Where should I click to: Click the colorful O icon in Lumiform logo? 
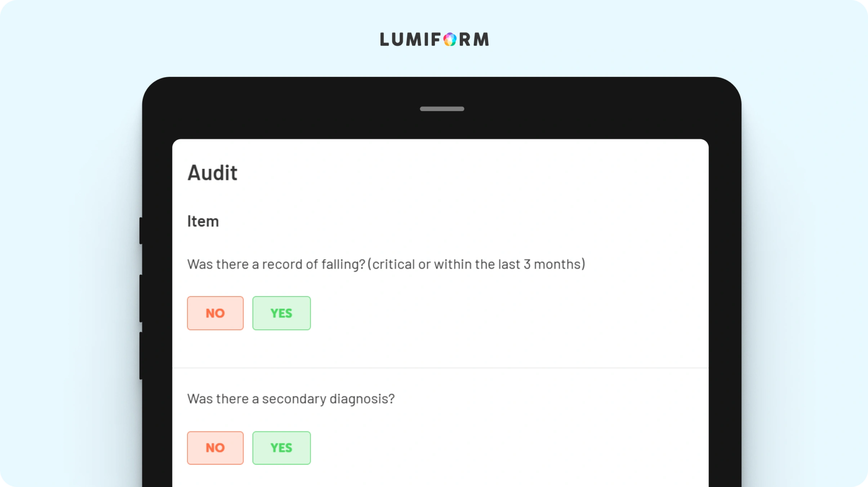coord(450,39)
